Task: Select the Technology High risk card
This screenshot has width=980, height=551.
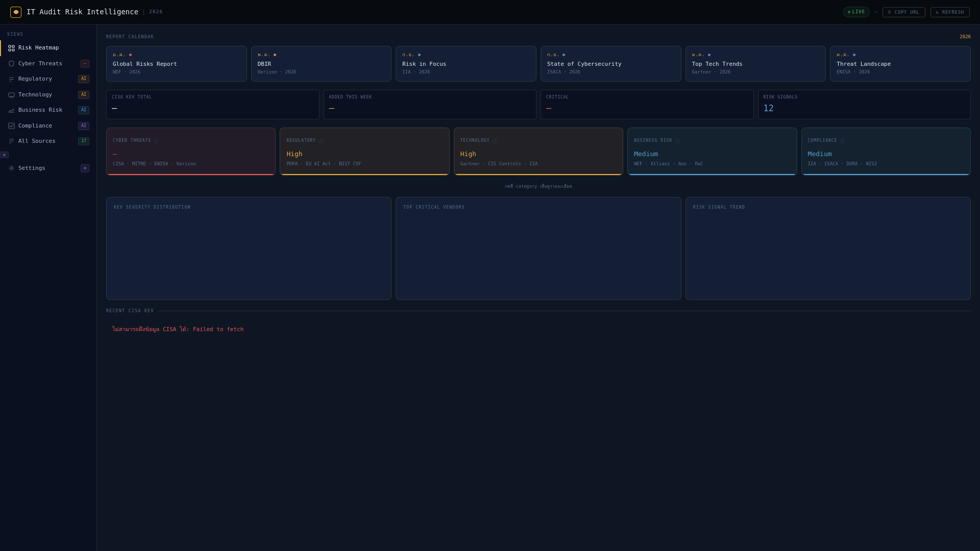Action: coord(538,152)
